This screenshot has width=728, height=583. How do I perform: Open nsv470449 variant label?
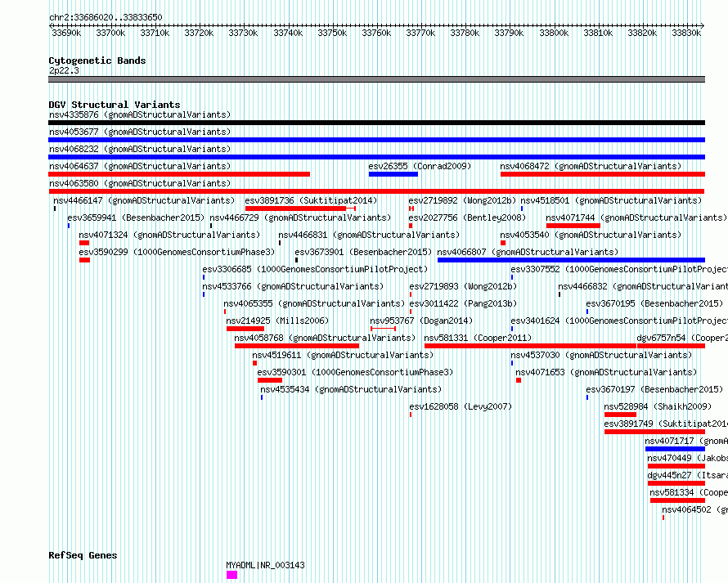(687, 458)
